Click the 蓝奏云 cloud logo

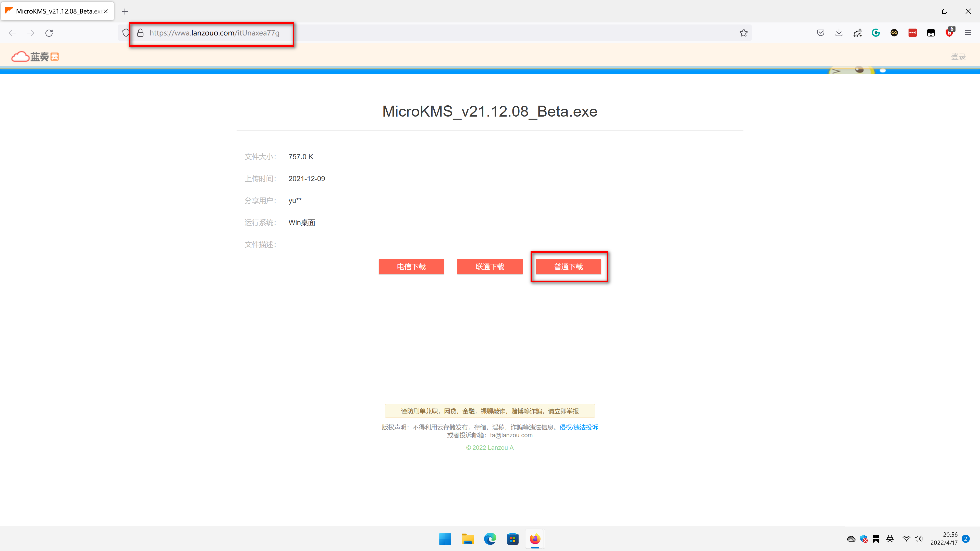(35, 57)
